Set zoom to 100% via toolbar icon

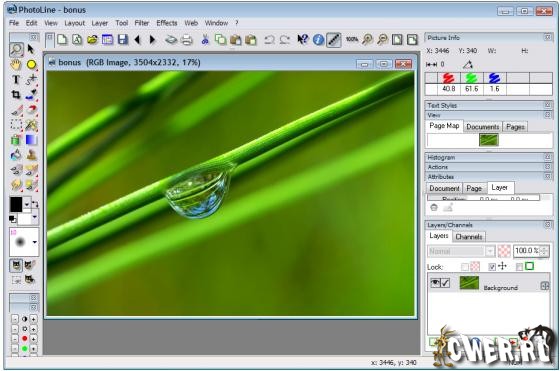(x=352, y=39)
